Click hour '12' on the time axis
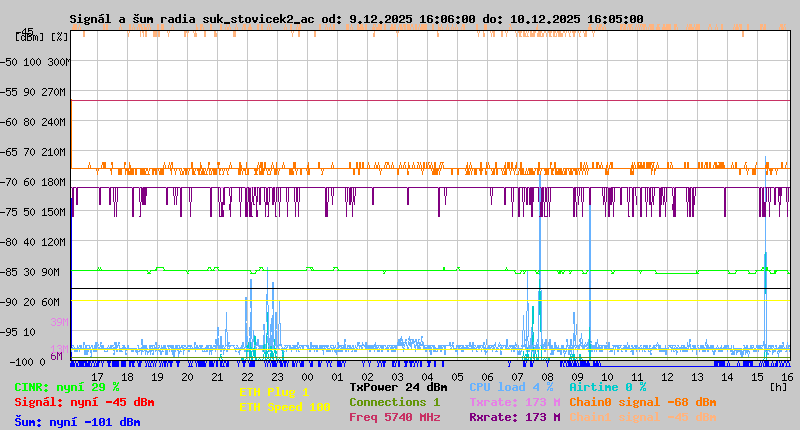The image size is (800, 430). pos(667,377)
